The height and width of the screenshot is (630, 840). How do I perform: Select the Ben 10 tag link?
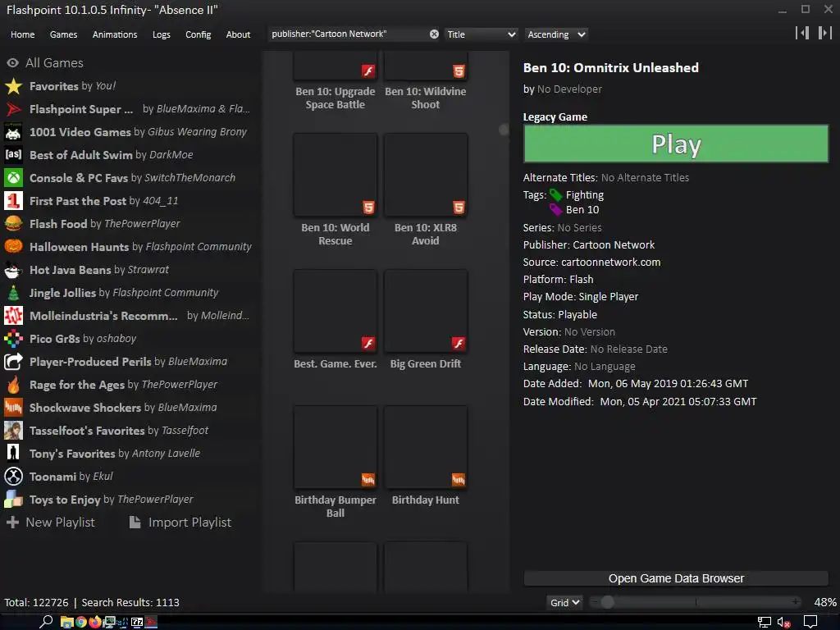point(582,209)
